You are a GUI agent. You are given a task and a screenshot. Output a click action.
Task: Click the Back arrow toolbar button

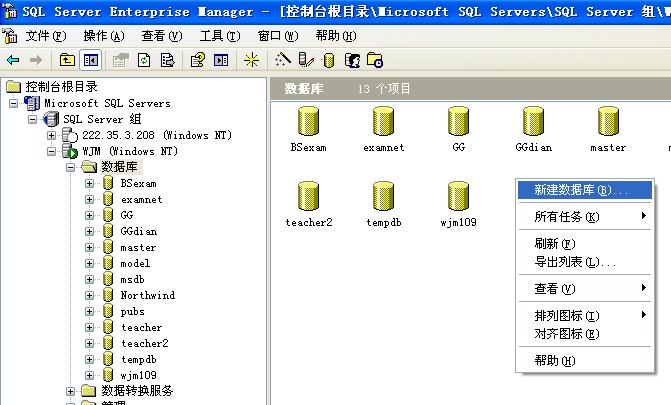13,60
